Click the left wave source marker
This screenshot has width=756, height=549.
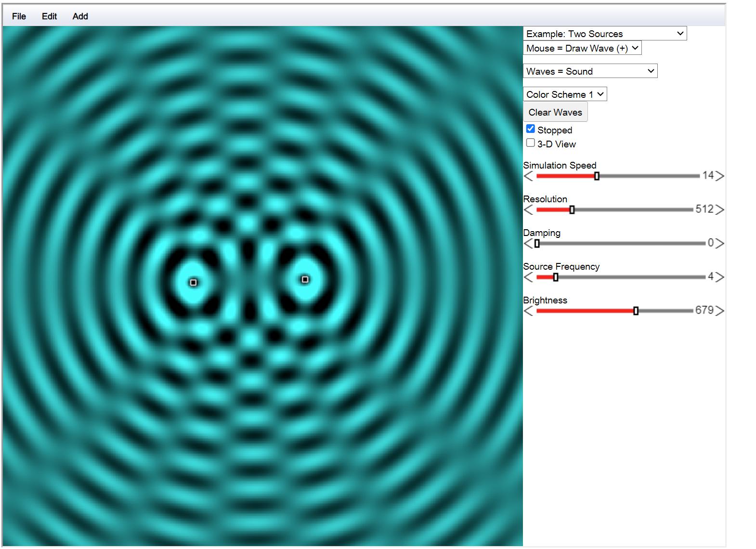point(194,282)
